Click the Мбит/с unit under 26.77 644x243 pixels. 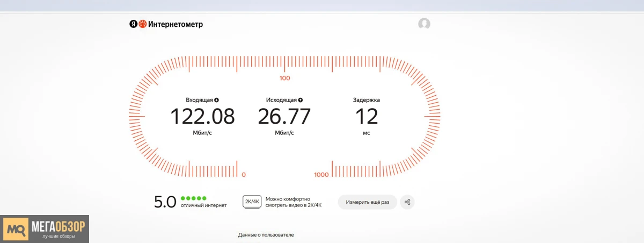(x=284, y=133)
